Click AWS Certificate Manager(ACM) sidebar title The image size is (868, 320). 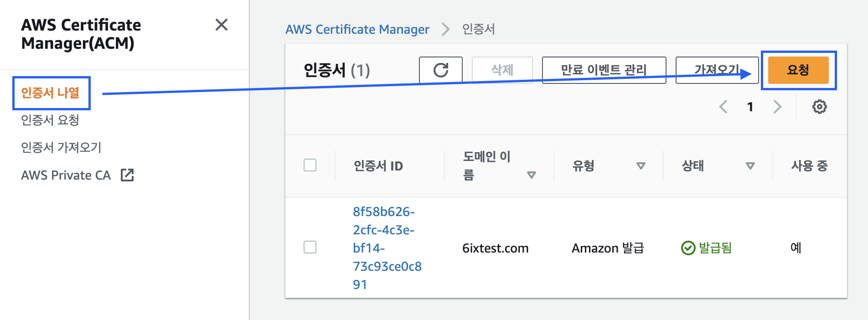(x=81, y=34)
